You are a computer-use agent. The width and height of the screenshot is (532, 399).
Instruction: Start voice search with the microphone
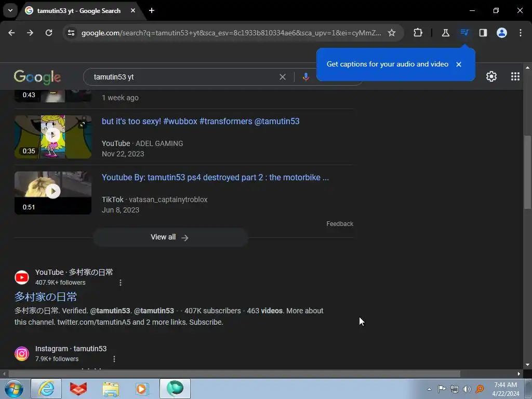(x=305, y=77)
